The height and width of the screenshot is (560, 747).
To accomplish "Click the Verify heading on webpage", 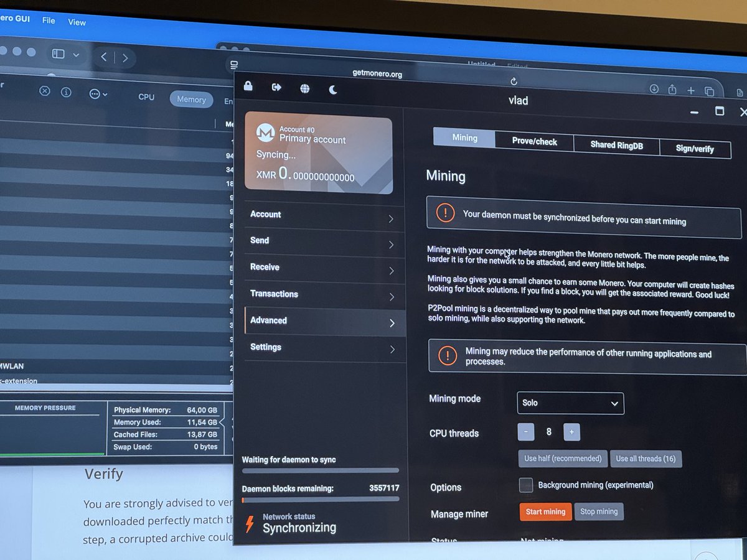I will coord(104,474).
